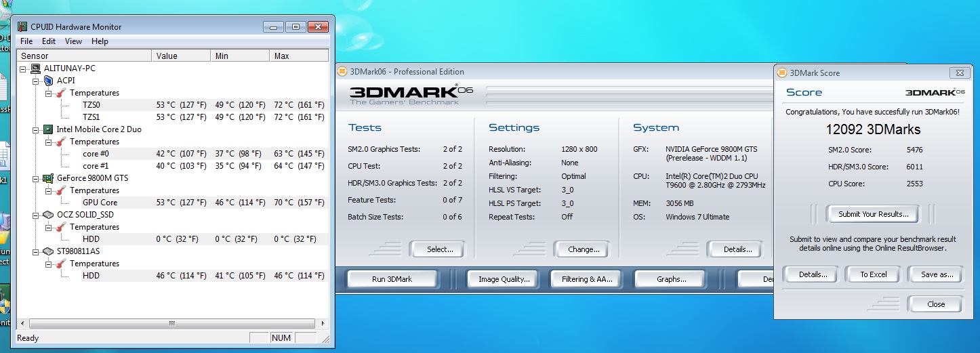Open the File menu in Hardware Monitor
The image size is (980, 353).
(x=26, y=41)
